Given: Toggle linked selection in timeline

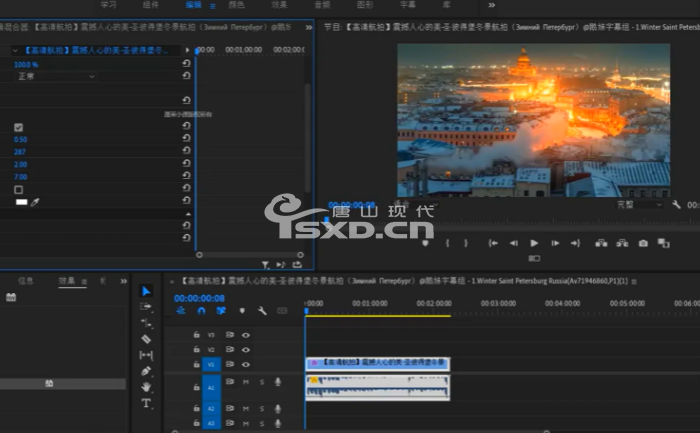Looking at the screenshot, I should (x=221, y=311).
